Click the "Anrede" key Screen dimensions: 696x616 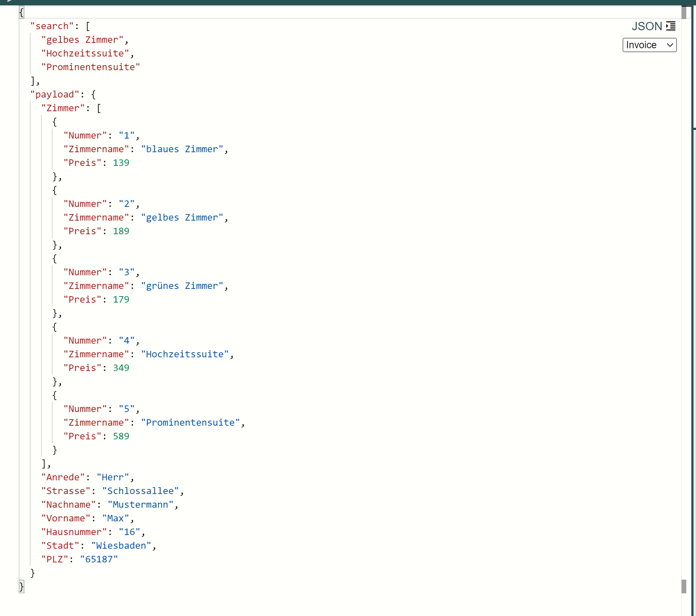(63, 477)
